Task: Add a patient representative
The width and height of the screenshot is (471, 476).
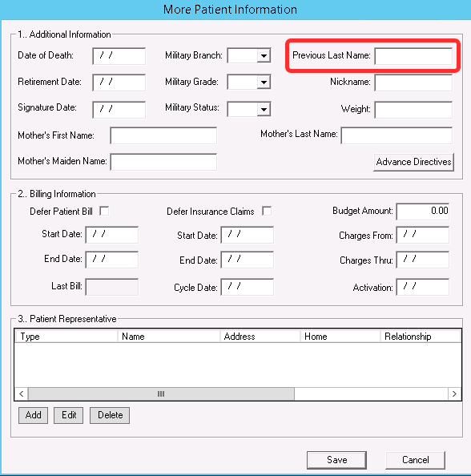Action: coord(33,415)
